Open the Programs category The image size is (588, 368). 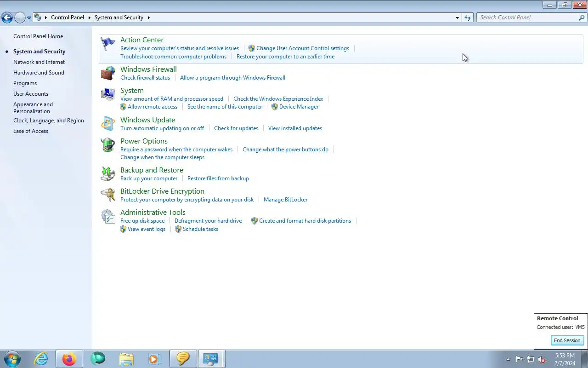tap(25, 83)
